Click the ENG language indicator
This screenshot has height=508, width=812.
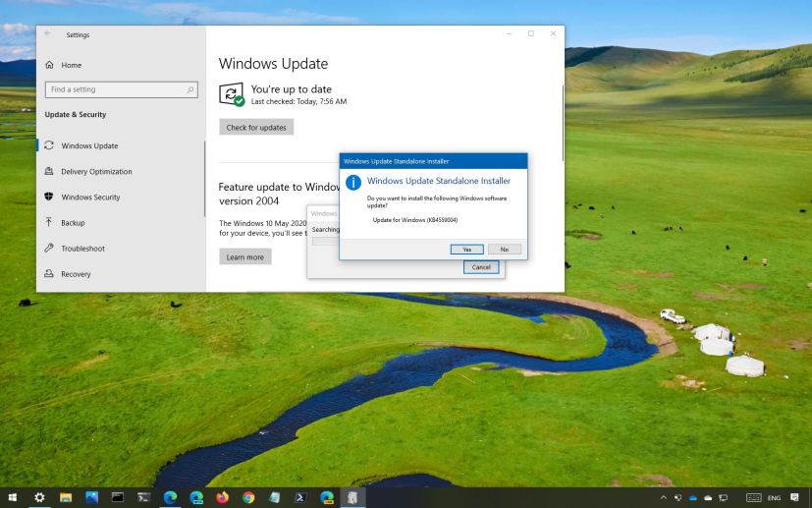pyautogui.click(x=774, y=498)
